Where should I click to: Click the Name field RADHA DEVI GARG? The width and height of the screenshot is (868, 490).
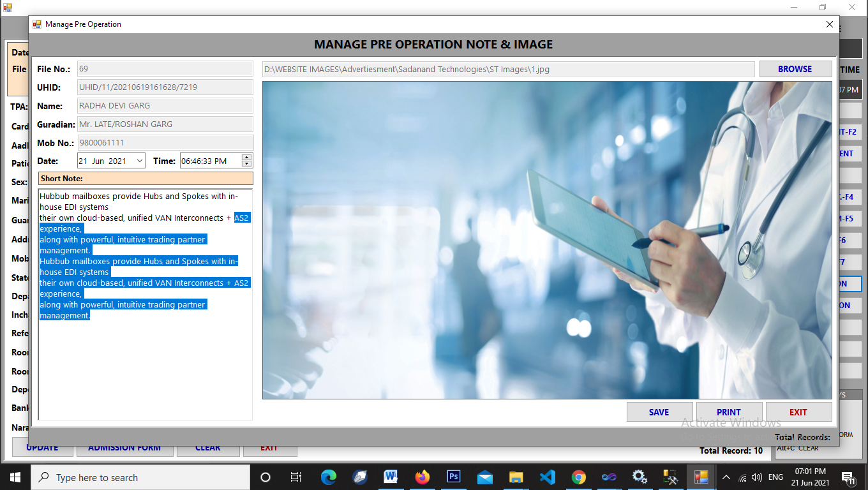point(165,106)
